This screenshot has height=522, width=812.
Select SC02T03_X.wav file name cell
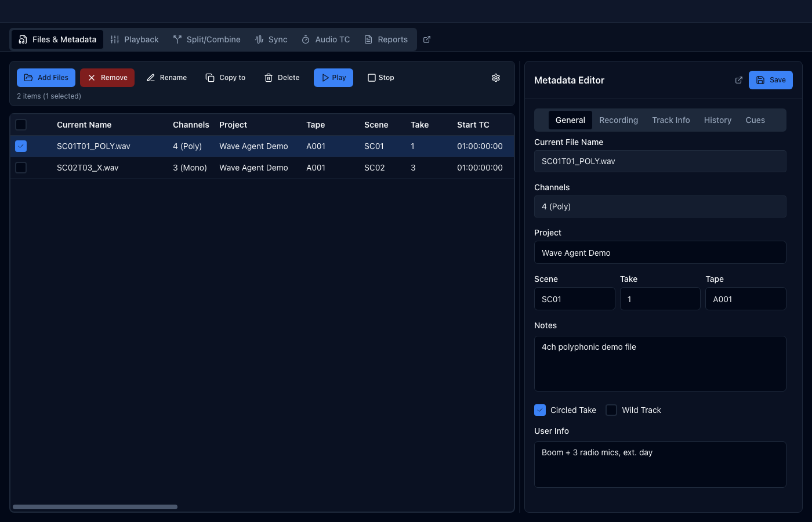[88, 168]
